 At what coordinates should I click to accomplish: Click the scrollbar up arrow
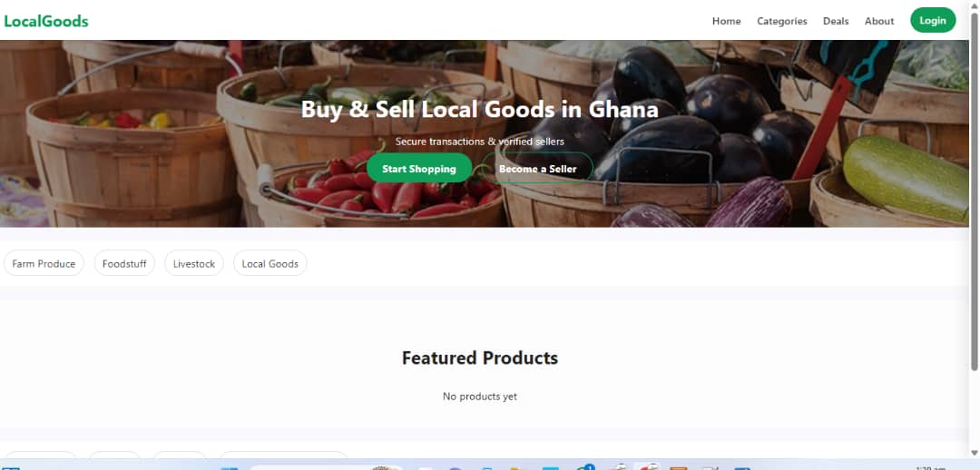974,5
